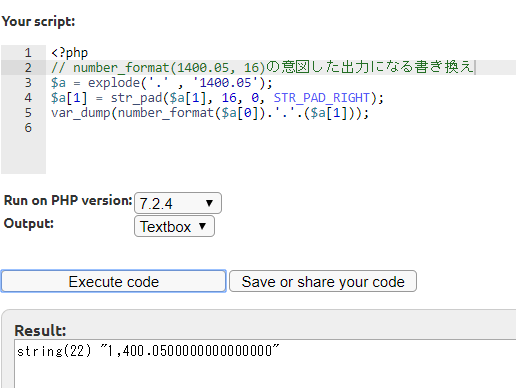
Task: Open the PHP version 7.2.4 dropdown
Action: [x=178, y=203]
